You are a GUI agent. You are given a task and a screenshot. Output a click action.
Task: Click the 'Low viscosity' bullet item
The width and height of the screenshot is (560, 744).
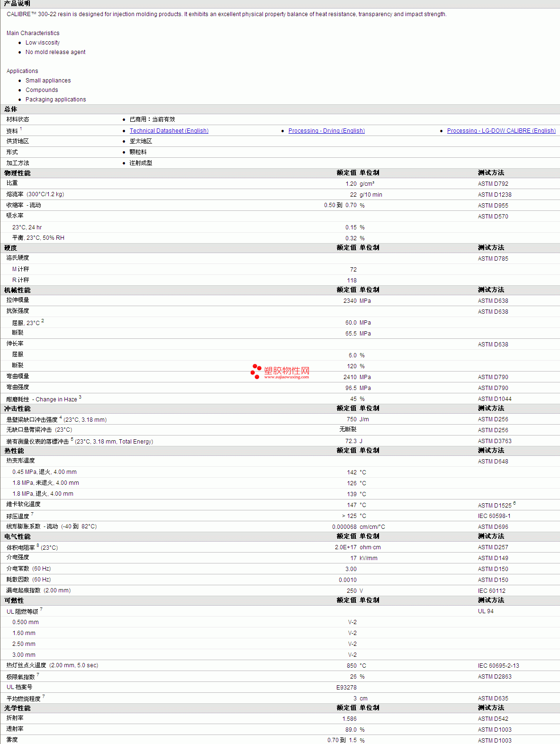pos(43,43)
